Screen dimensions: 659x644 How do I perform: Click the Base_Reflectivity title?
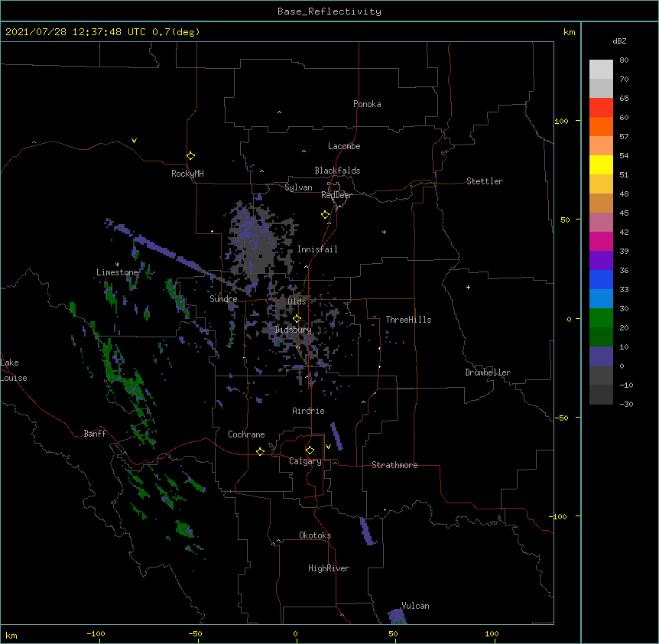pyautogui.click(x=329, y=11)
